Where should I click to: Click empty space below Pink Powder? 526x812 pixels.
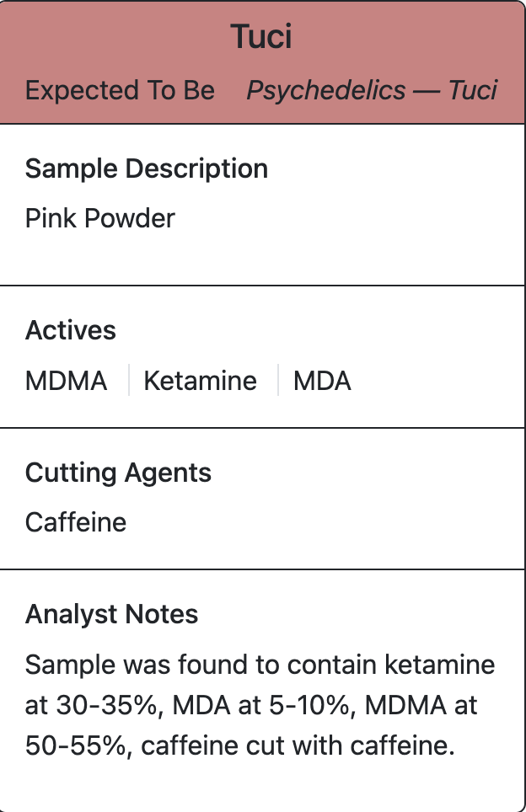pos(262,259)
